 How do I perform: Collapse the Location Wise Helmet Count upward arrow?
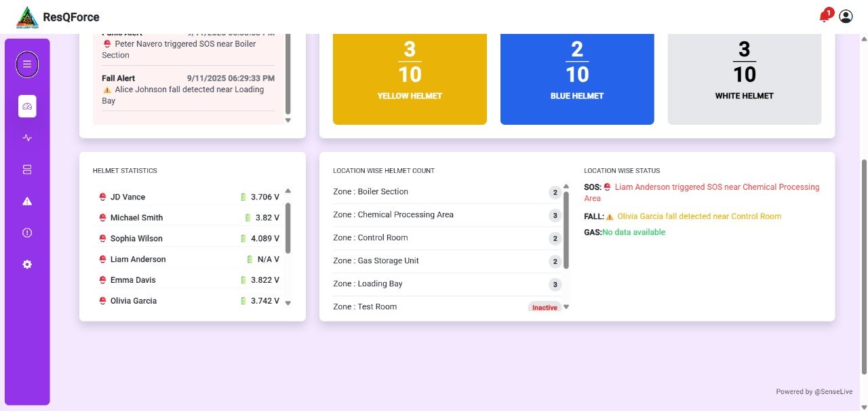pos(566,185)
